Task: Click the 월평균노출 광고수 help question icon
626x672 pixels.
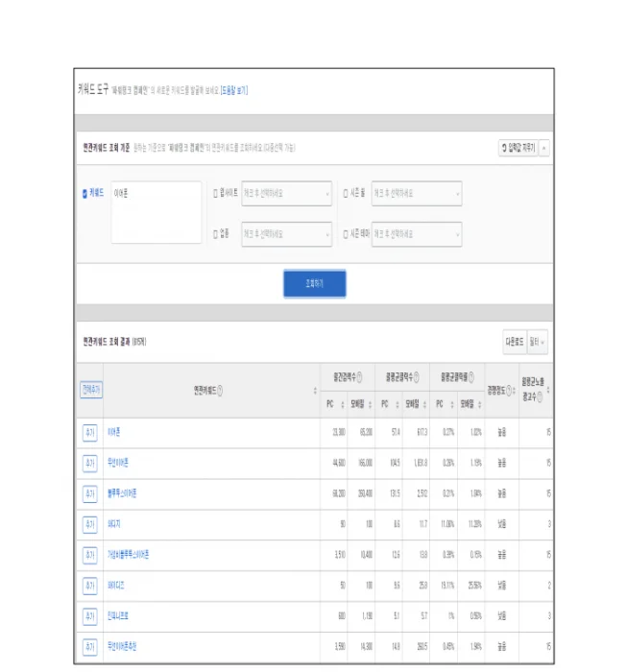Action: click(x=540, y=397)
